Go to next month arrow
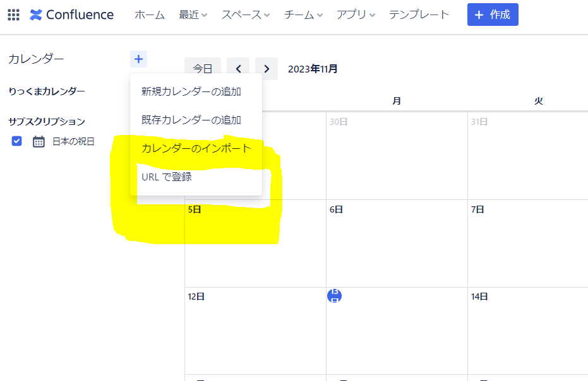The image size is (588, 381). (x=267, y=69)
